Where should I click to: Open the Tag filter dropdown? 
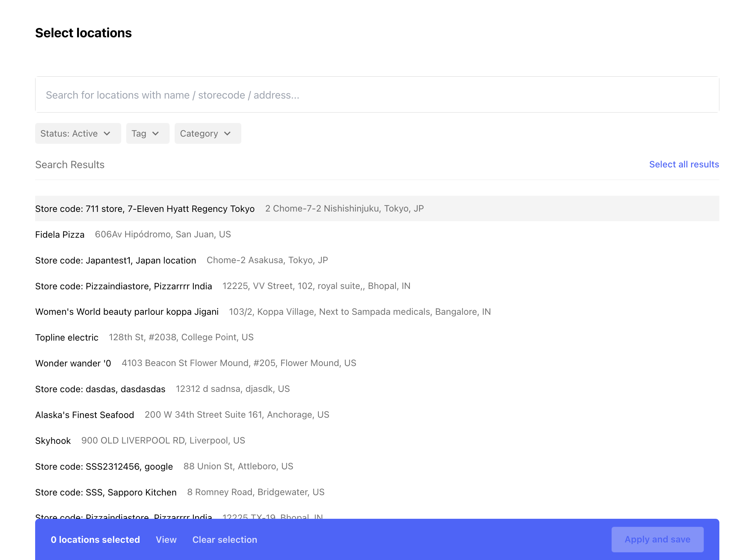coord(147,133)
